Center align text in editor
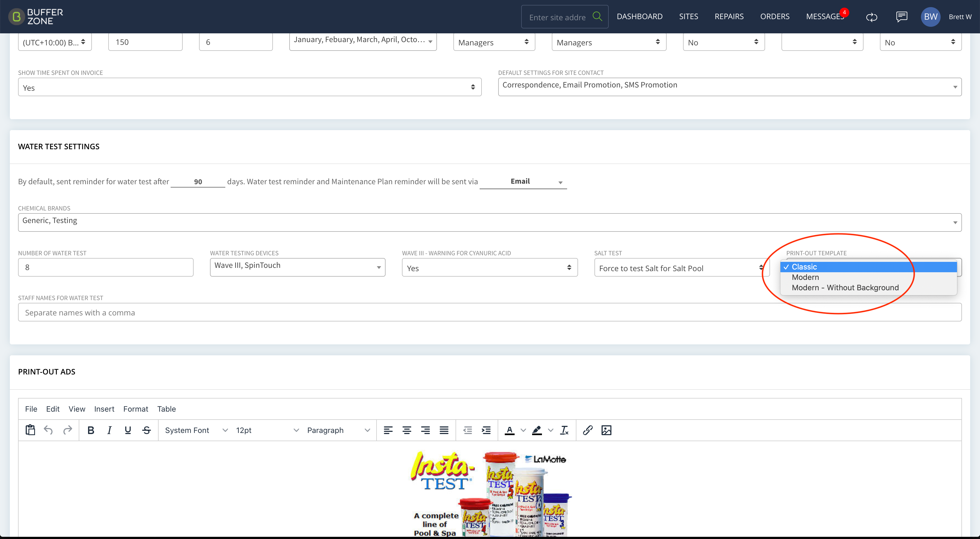 (x=407, y=430)
